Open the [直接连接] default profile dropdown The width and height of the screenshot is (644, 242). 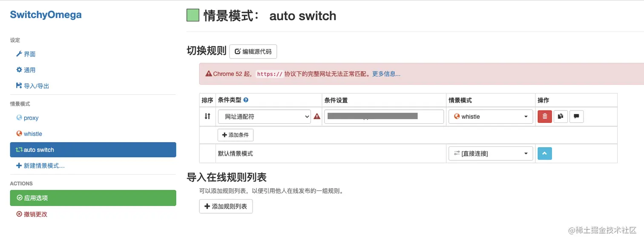coord(491,154)
